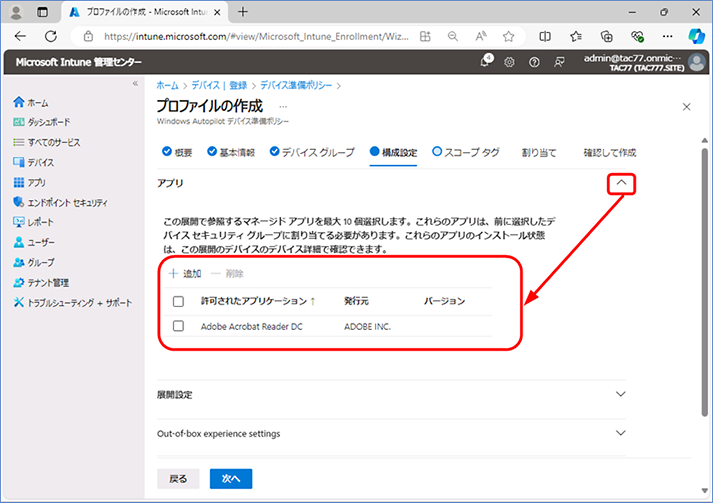
Task: Click the 発行元 column header
Action: click(356, 301)
